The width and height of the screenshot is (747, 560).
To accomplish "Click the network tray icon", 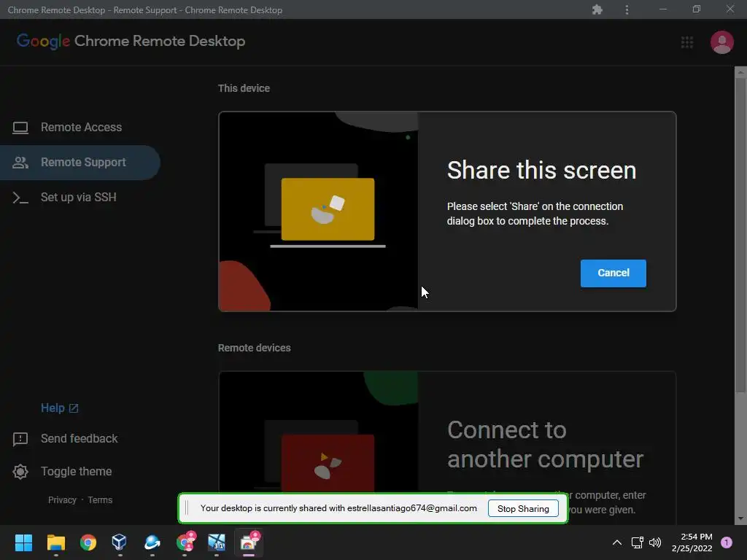I will (x=637, y=542).
